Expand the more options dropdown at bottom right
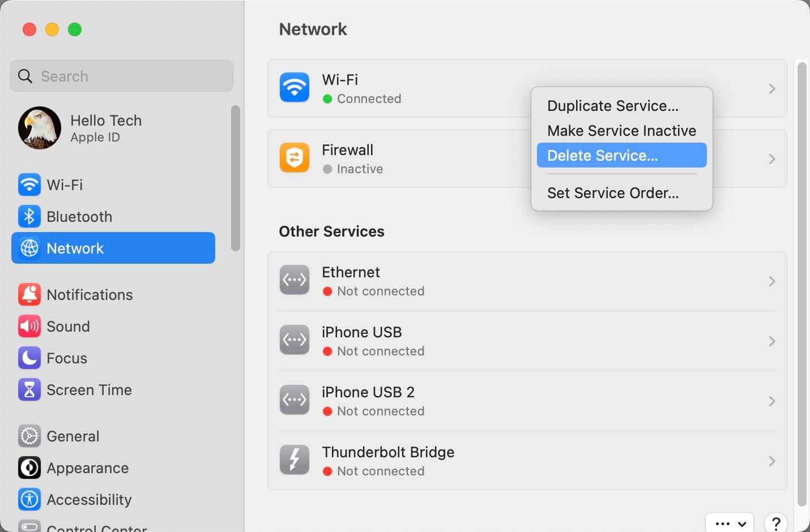This screenshot has height=532, width=810. [x=730, y=524]
